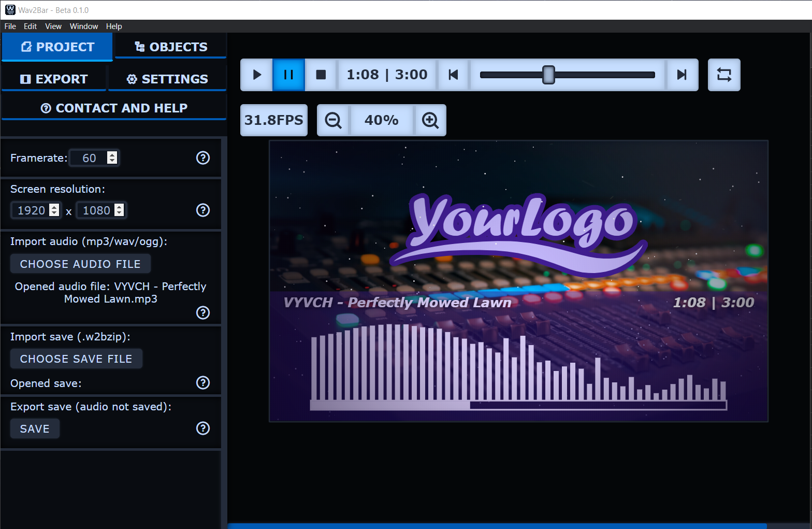
Task: Open the EXPORT tab
Action: click(54, 79)
